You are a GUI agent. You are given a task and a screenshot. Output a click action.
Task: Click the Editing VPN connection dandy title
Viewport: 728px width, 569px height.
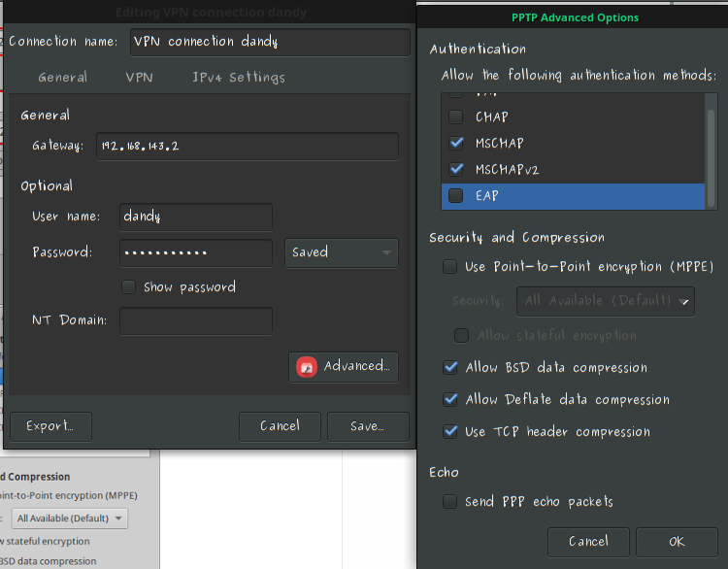click(x=211, y=12)
